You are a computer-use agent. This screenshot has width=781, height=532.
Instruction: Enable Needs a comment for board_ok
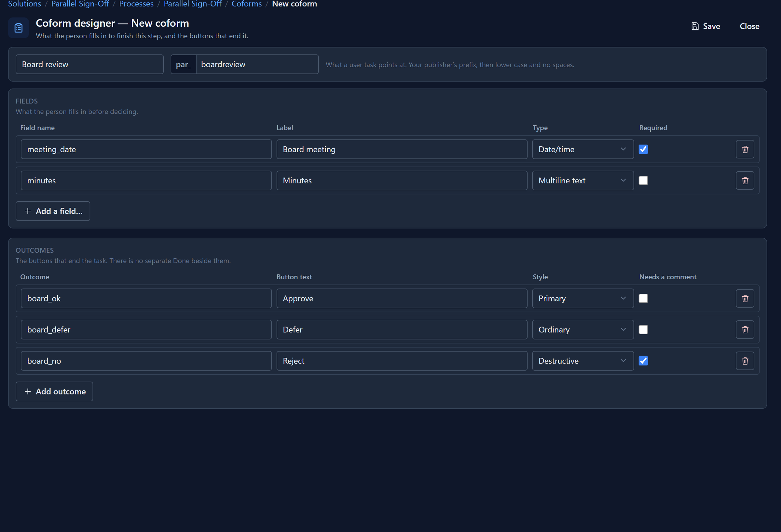tap(643, 298)
